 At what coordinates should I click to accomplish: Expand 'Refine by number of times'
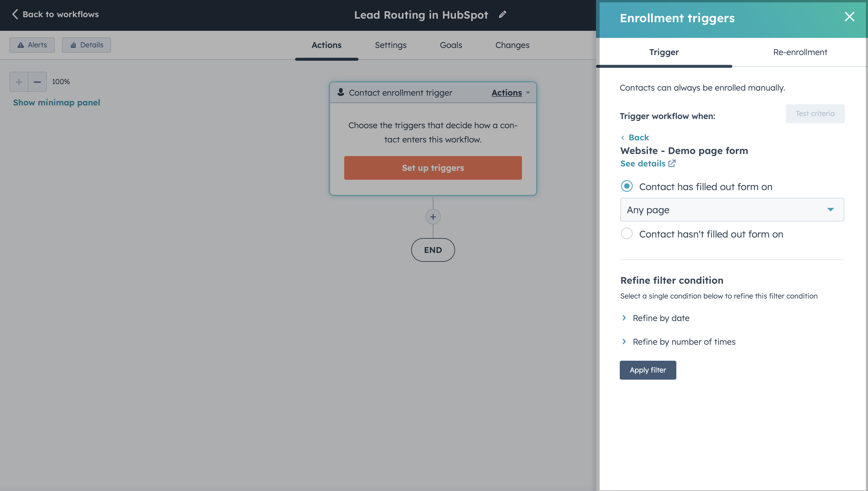click(683, 342)
